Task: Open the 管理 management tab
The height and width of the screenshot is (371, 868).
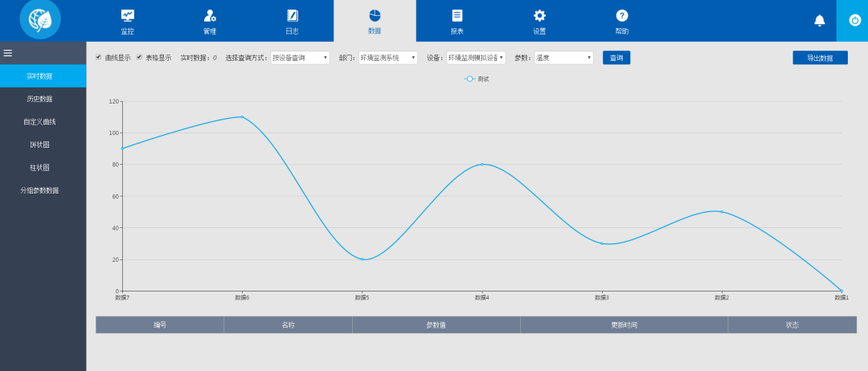Action: click(x=210, y=21)
